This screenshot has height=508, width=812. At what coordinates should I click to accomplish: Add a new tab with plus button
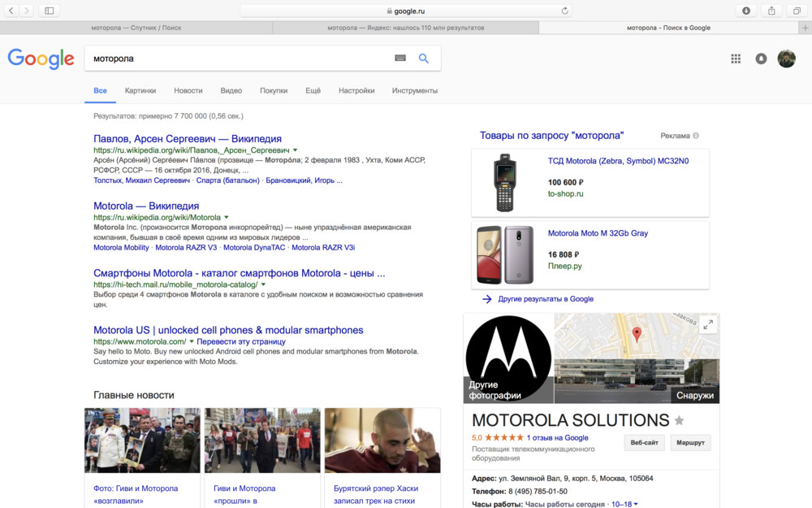[x=806, y=28]
